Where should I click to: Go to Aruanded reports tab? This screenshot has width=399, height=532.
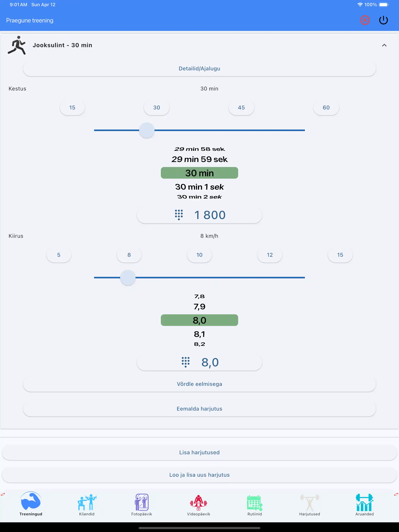[364, 505]
